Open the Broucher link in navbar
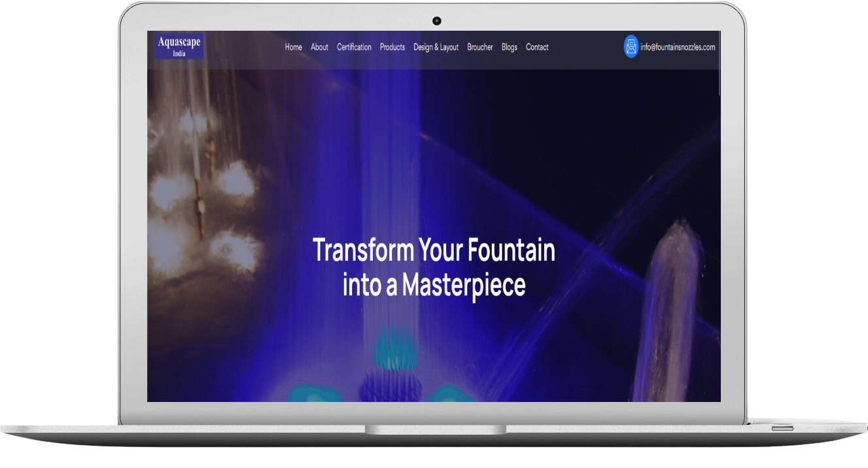Image resolution: width=868 pixels, height=468 pixels. coord(479,47)
